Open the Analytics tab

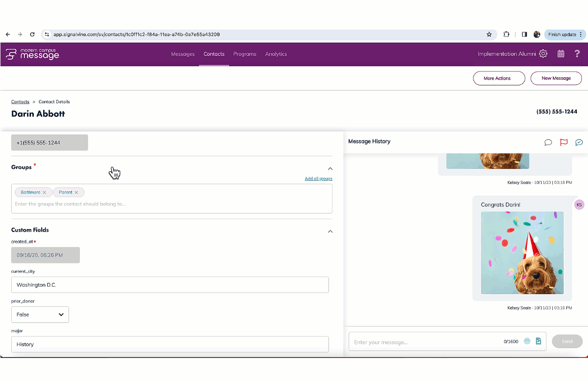tap(276, 54)
